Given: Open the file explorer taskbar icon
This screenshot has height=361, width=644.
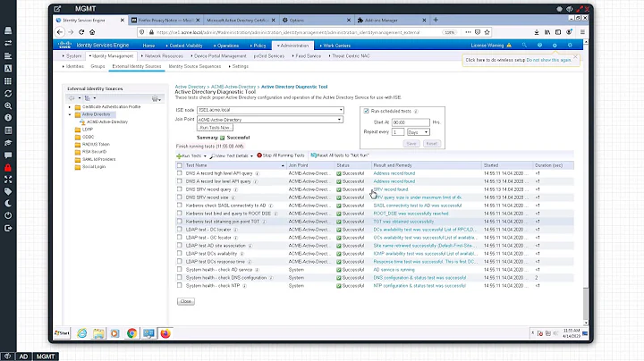Looking at the screenshot, I should click(x=98, y=333).
